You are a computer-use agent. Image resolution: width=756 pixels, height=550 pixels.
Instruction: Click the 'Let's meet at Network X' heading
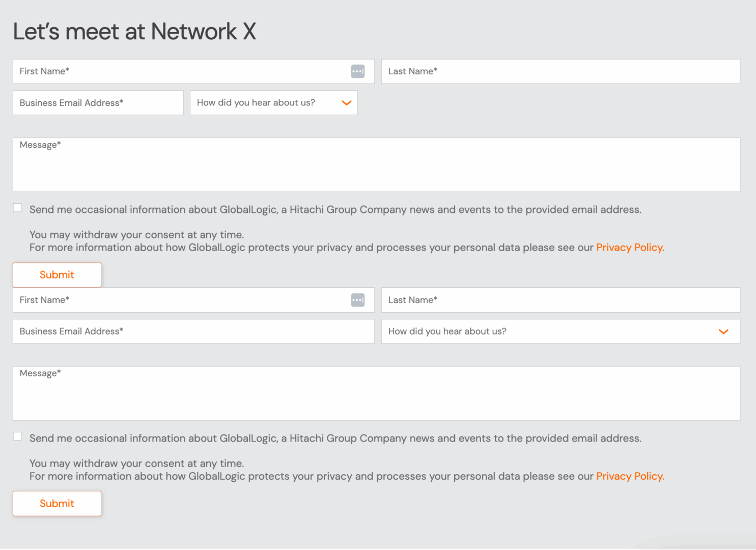click(134, 32)
